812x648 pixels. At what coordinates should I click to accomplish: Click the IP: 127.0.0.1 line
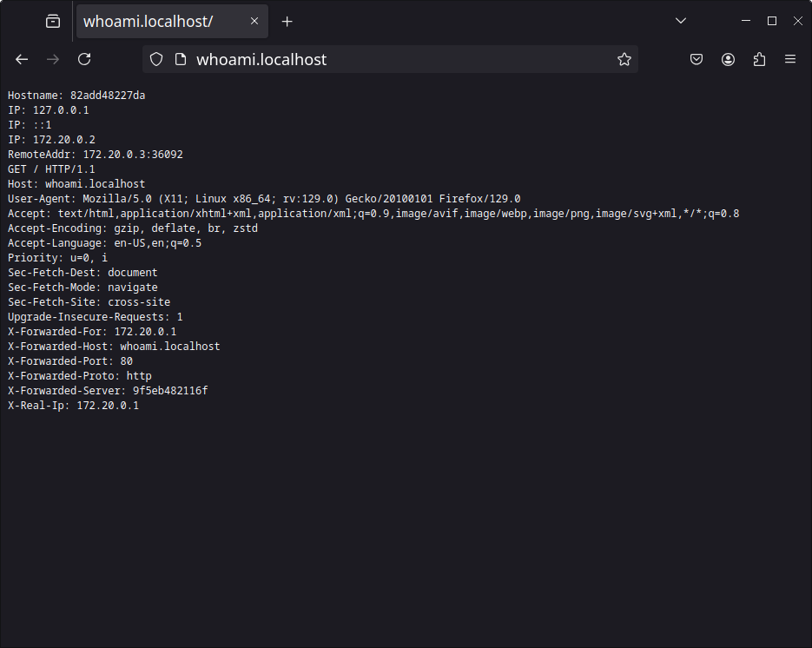[48, 110]
